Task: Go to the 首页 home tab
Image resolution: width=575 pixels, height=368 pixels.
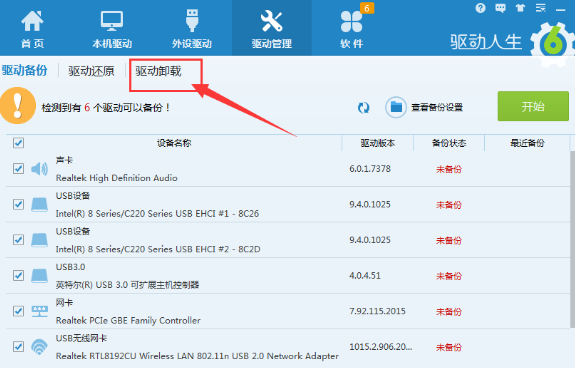Action: 32,29
